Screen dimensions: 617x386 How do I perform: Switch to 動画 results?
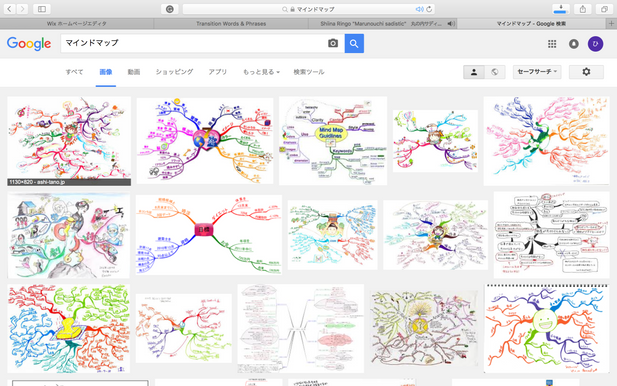coord(134,72)
